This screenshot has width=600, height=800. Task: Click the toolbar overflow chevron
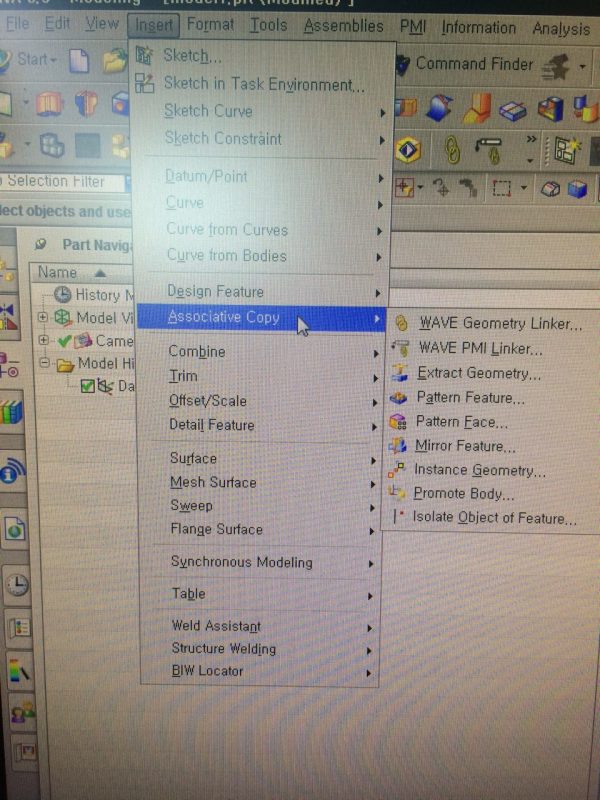point(531,140)
